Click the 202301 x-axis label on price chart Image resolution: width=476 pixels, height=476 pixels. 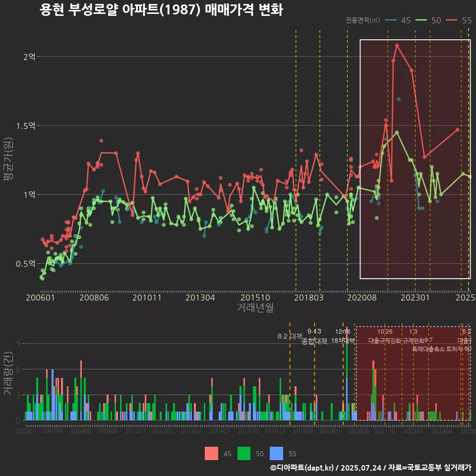coord(416,297)
